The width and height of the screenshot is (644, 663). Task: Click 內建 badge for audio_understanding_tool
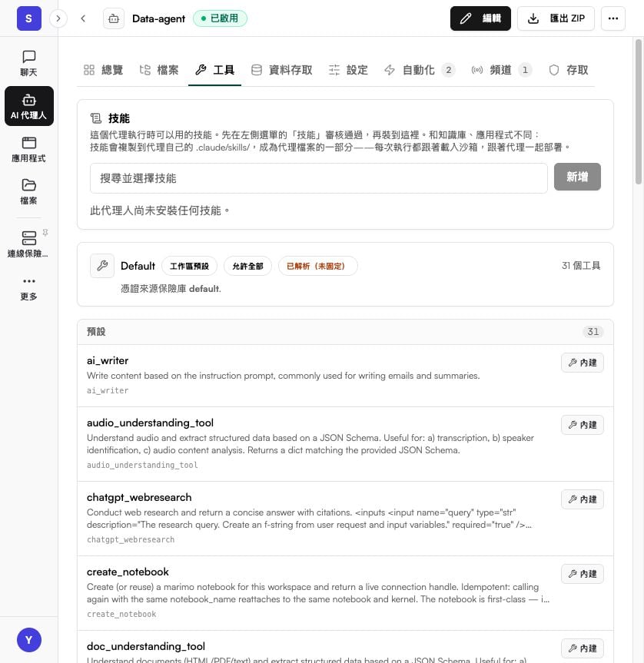(583, 425)
